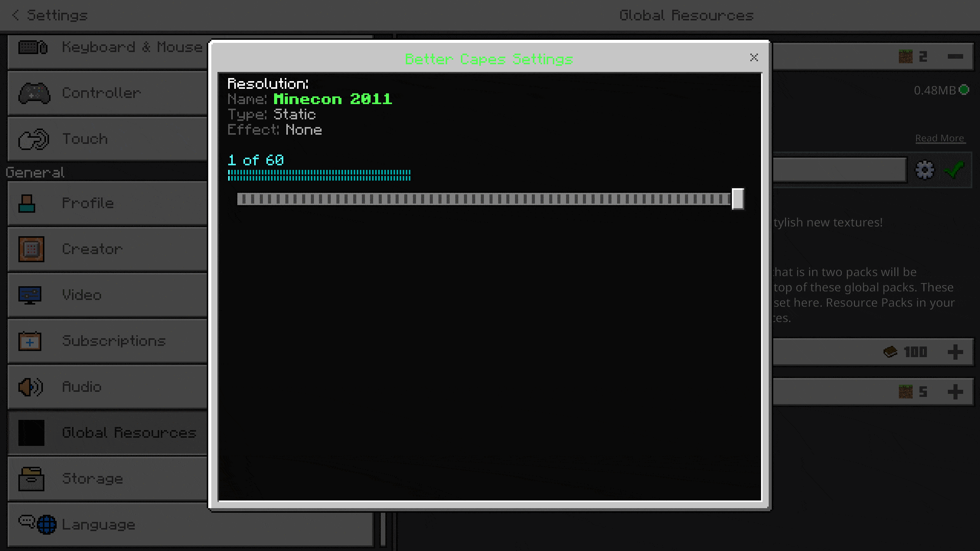
Task: Select the Global Resources settings icon
Action: pos(925,169)
